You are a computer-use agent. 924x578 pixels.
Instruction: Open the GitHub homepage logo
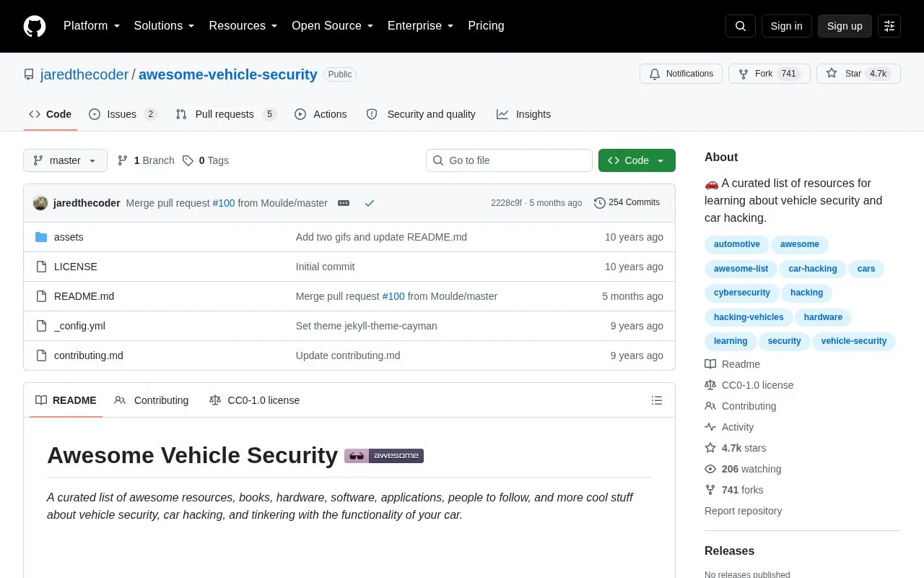[35, 26]
